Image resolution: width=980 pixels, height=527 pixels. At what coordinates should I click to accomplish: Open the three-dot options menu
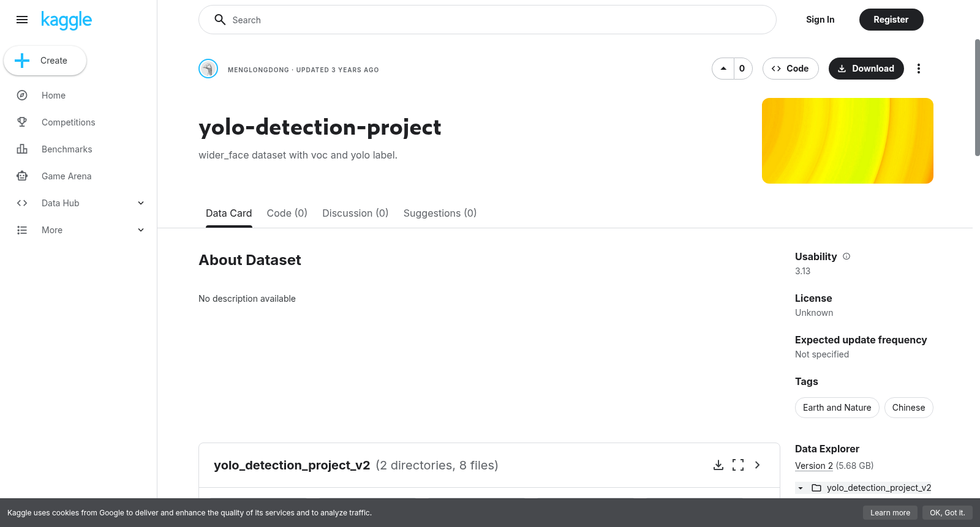[x=919, y=69]
